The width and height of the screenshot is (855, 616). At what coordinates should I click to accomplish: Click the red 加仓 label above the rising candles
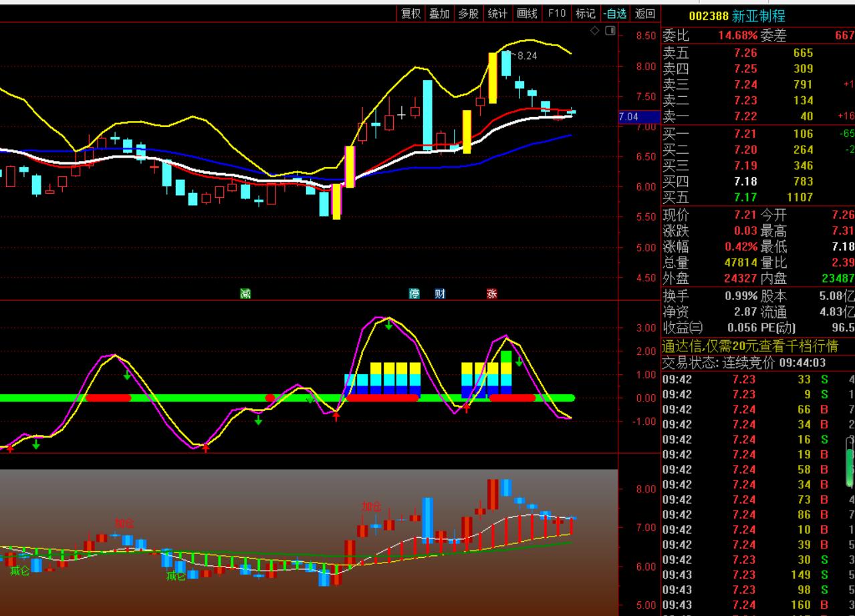372,506
